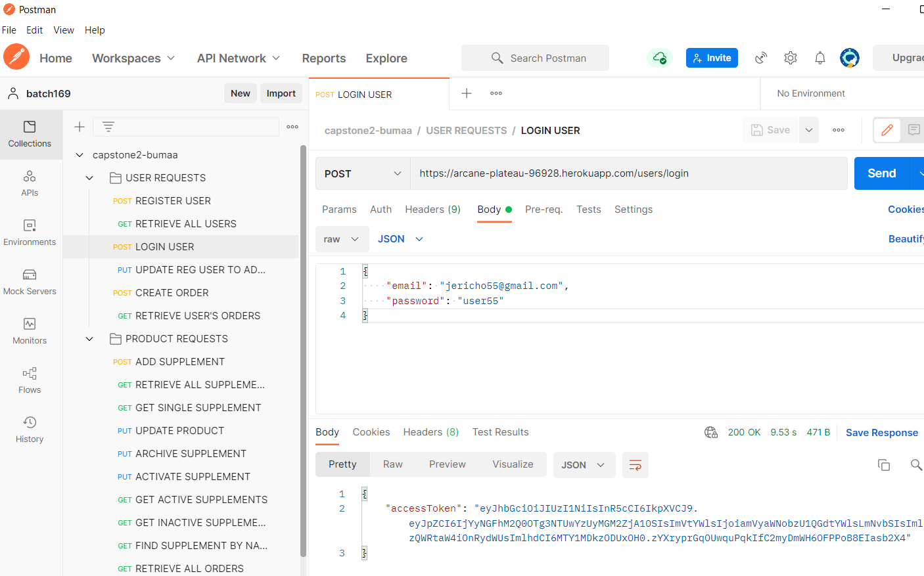
Task: Open the user avatar profile menu
Action: [850, 58]
